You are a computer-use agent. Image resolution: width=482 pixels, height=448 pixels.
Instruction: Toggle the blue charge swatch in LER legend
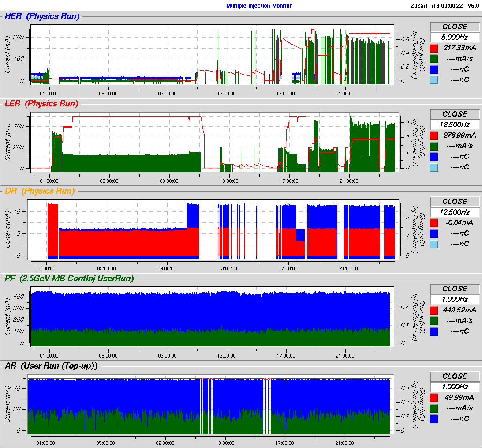click(x=434, y=157)
